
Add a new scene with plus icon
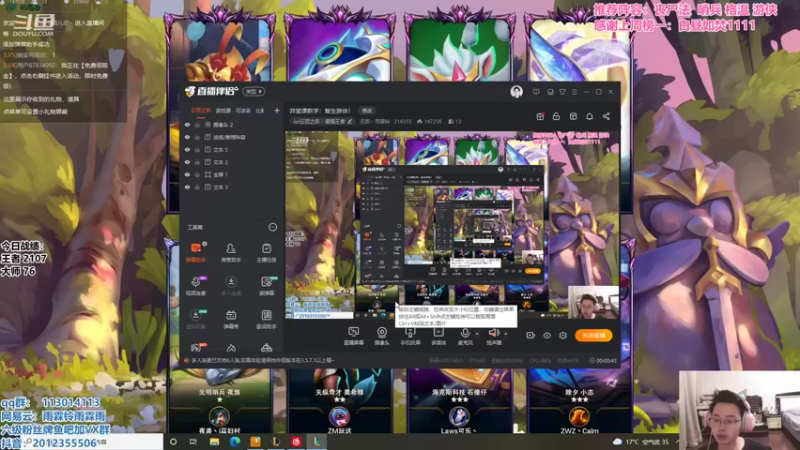pos(277,110)
